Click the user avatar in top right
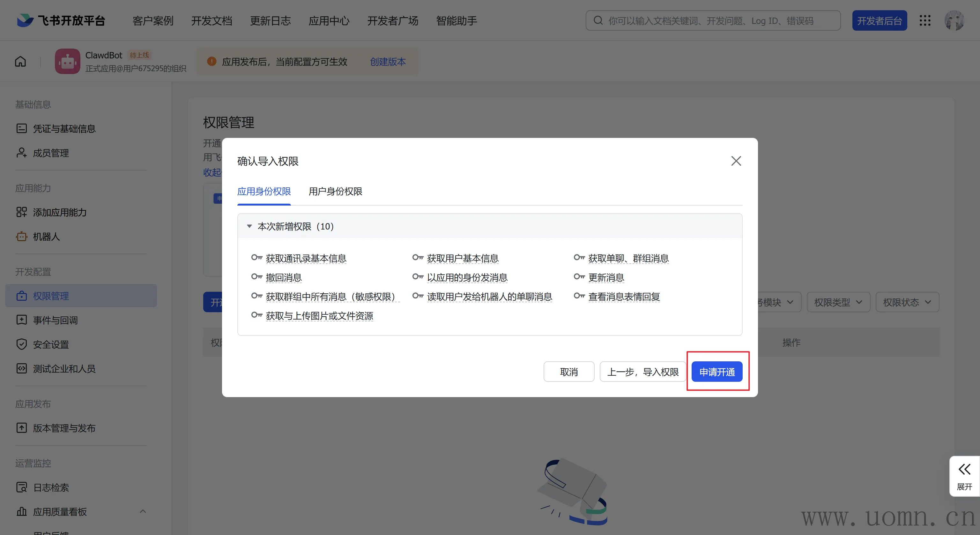980x535 pixels. click(954, 20)
